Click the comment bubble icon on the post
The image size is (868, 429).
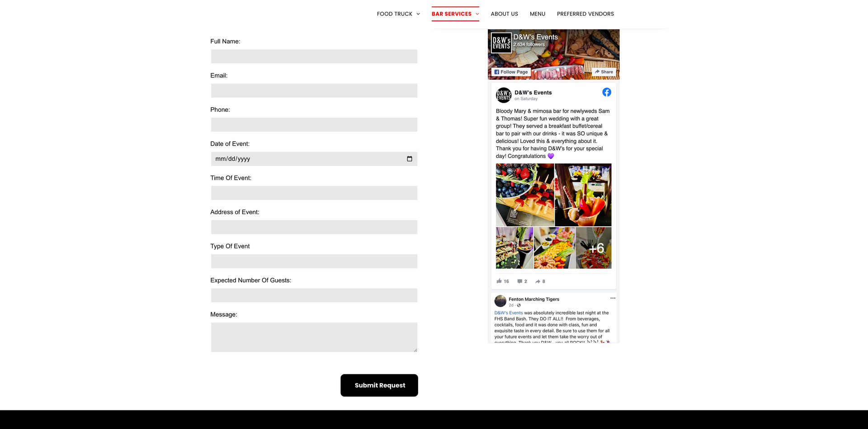click(520, 281)
